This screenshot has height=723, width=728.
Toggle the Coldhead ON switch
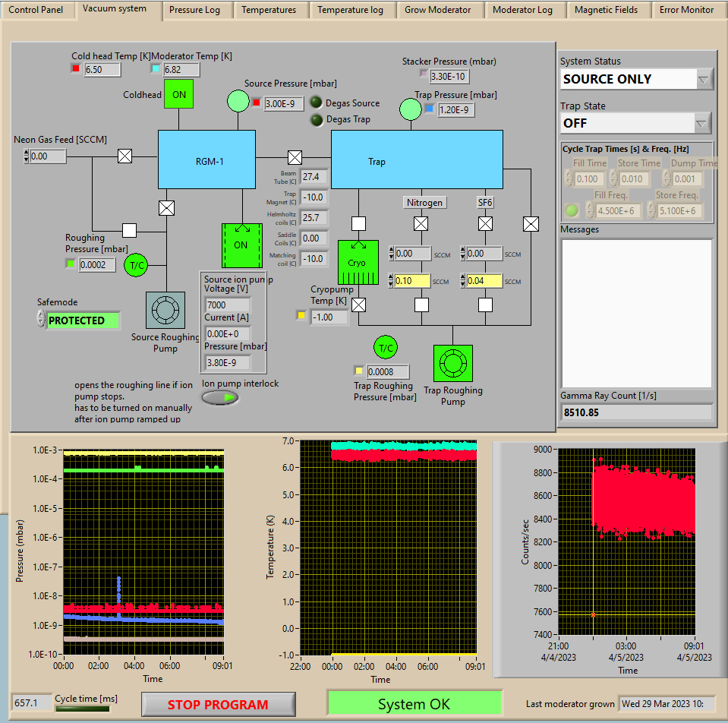click(x=179, y=94)
